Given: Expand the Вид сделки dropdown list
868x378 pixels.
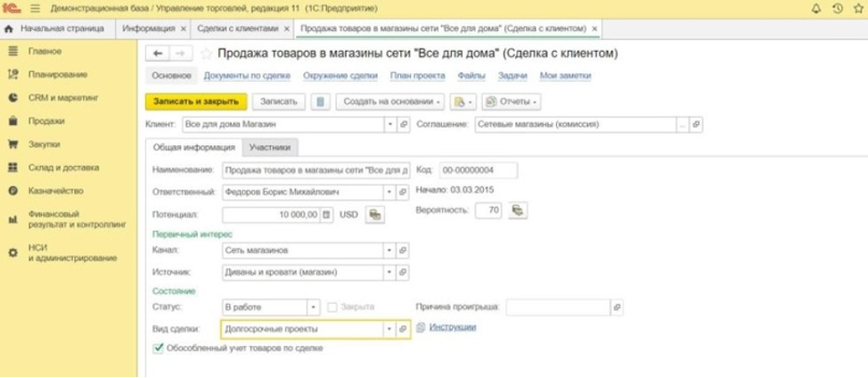Looking at the screenshot, I should pos(391,329).
